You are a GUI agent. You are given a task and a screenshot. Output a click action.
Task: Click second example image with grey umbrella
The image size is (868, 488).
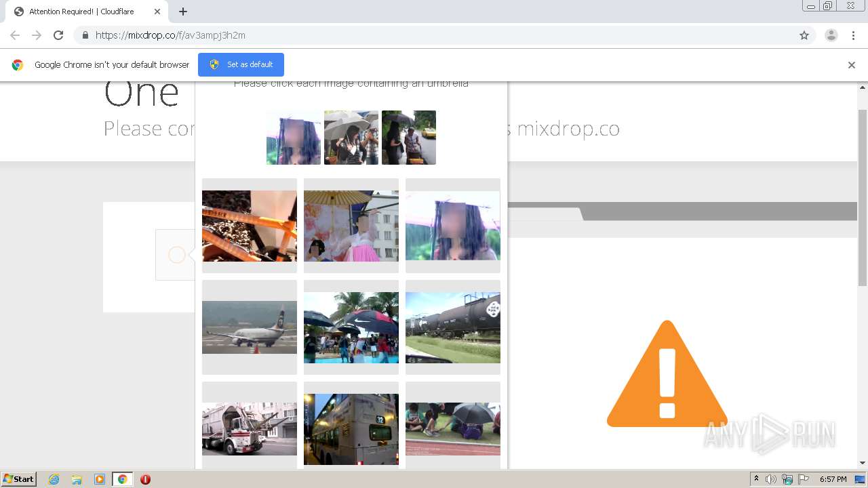click(x=351, y=138)
